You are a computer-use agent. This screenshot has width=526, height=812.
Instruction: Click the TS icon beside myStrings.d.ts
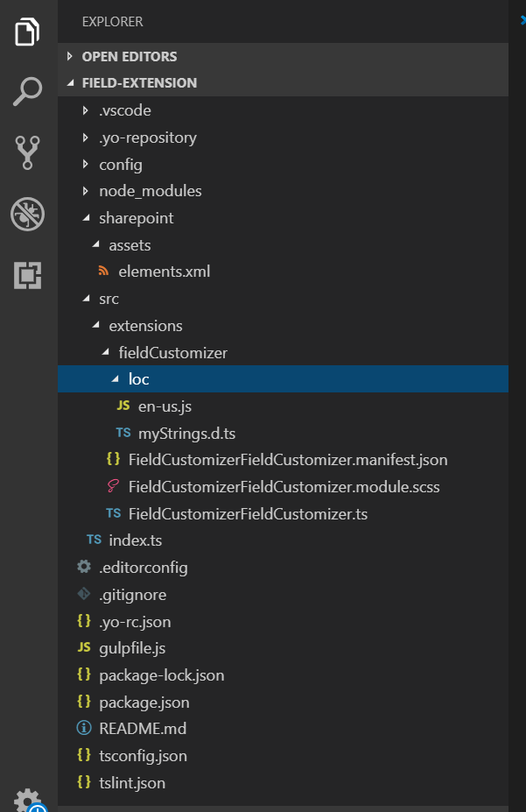123,433
